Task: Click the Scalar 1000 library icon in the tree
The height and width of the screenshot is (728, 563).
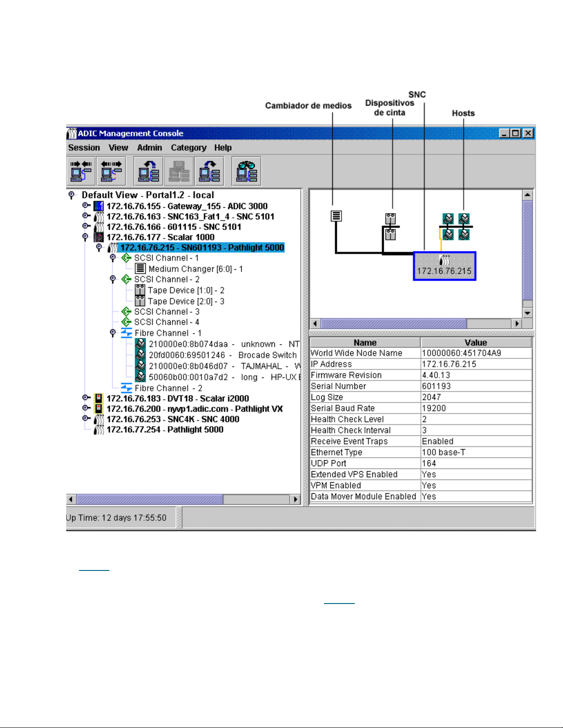Action: 98,237
